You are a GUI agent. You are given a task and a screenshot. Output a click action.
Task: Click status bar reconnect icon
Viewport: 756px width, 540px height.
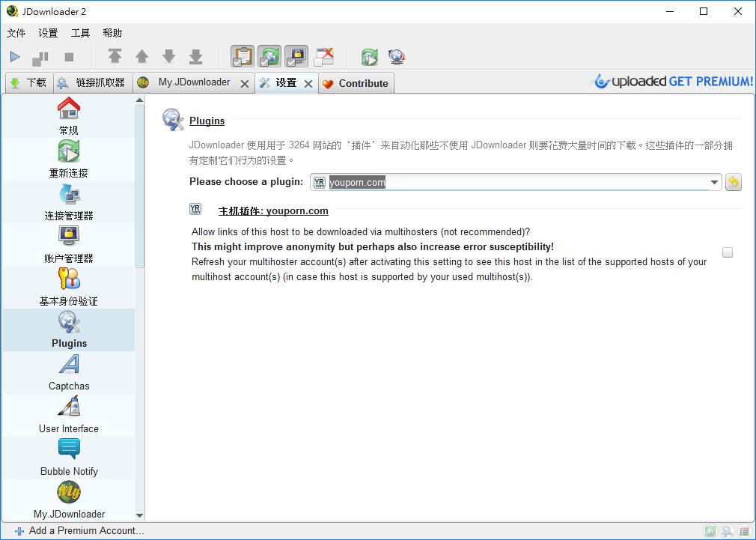coord(710,531)
